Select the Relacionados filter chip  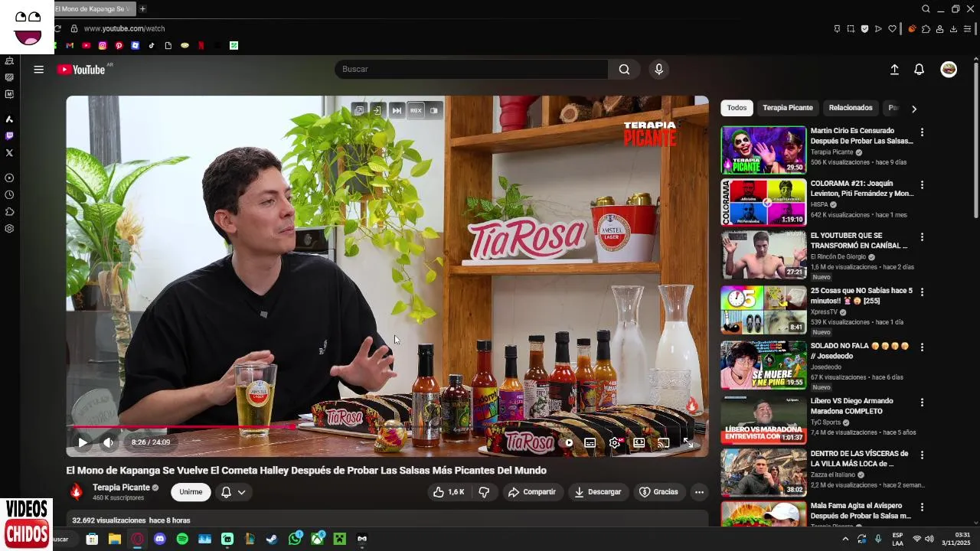(851, 108)
